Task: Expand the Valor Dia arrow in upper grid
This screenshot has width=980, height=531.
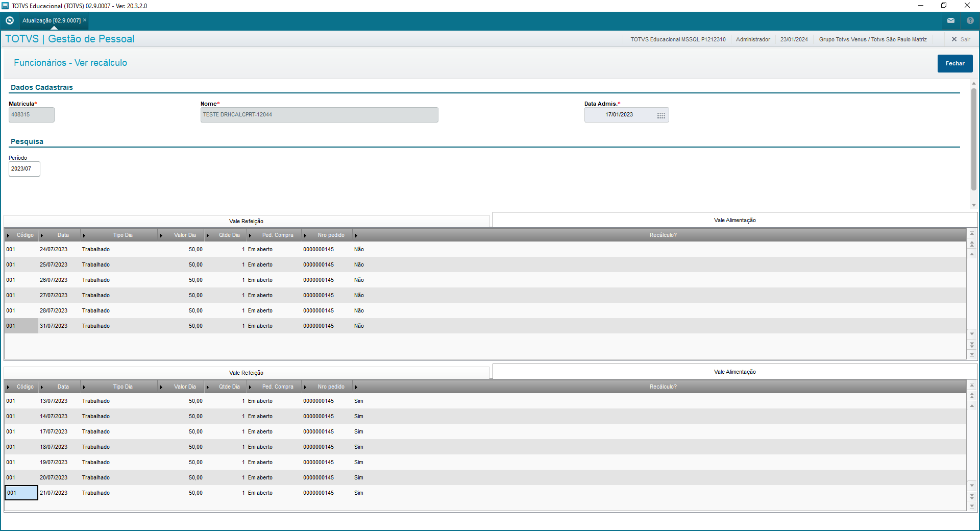Action: click(161, 235)
